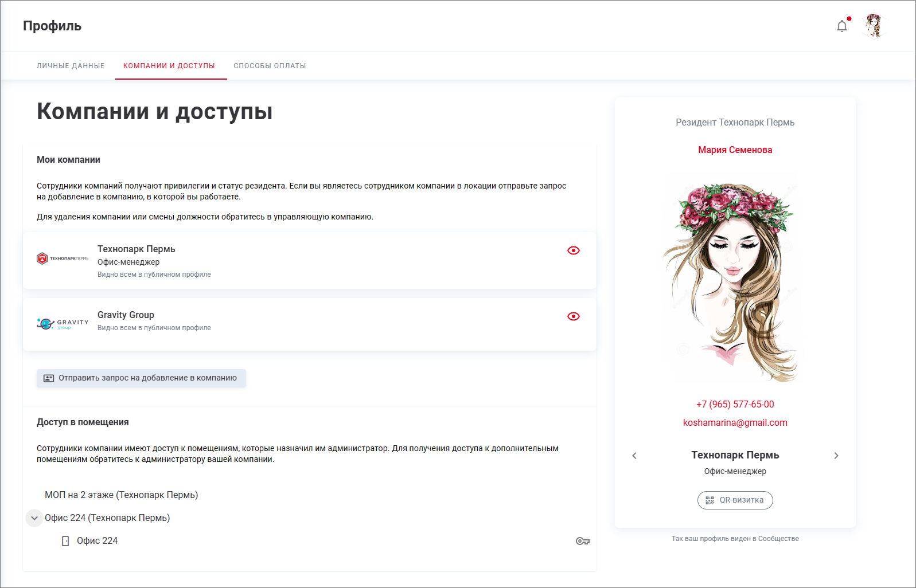916x588 pixels.
Task: Click the key icon for Офис 224
Action: (x=582, y=541)
